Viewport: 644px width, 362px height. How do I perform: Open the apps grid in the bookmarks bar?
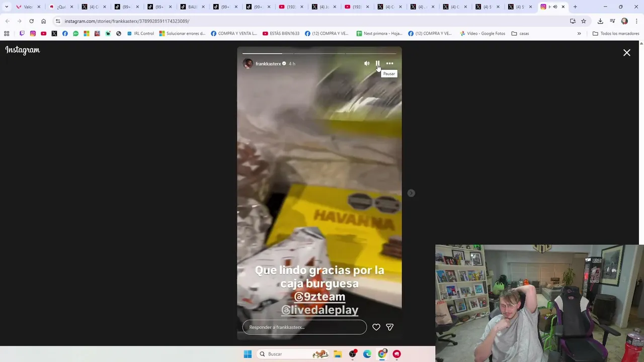point(7,34)
